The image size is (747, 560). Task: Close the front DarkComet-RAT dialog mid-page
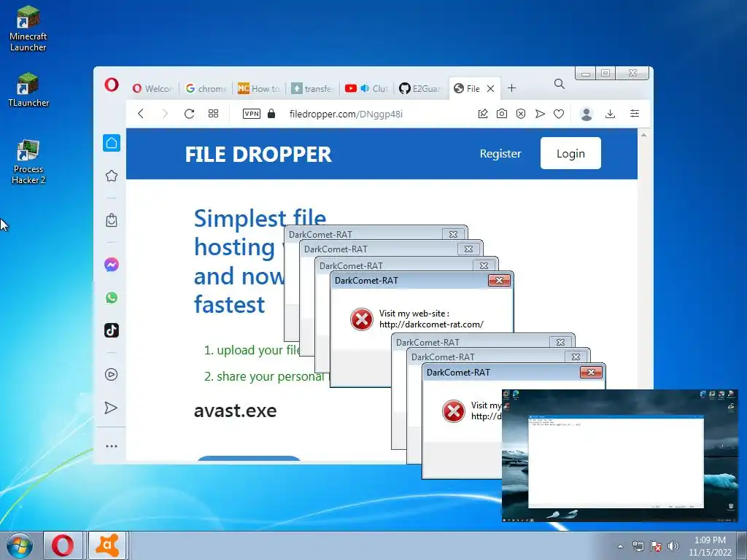(x=499, y=281)
